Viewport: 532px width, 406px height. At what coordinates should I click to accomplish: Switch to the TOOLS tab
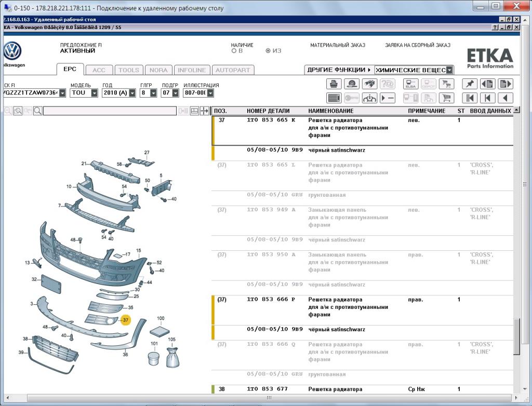point(129,70)
